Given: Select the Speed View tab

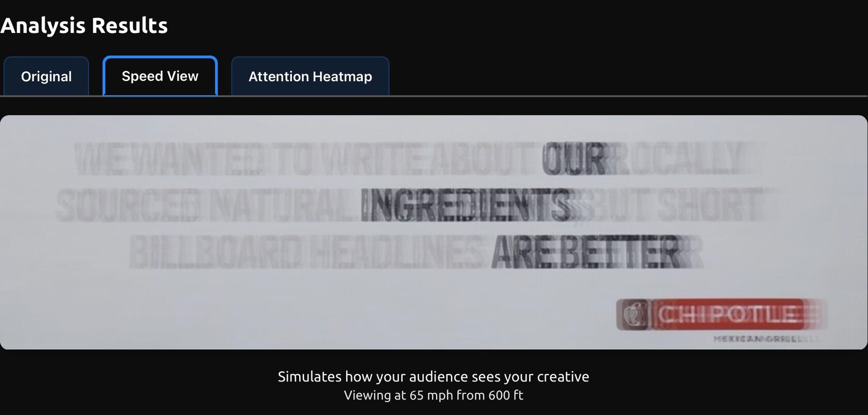Looking at the screenshot, I should (160, 76).
